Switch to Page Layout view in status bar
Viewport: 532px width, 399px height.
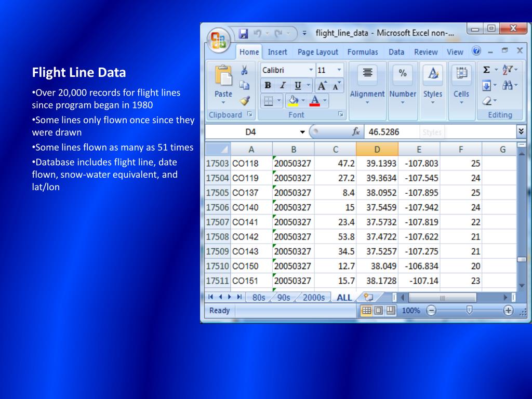[x=378, y=311]
